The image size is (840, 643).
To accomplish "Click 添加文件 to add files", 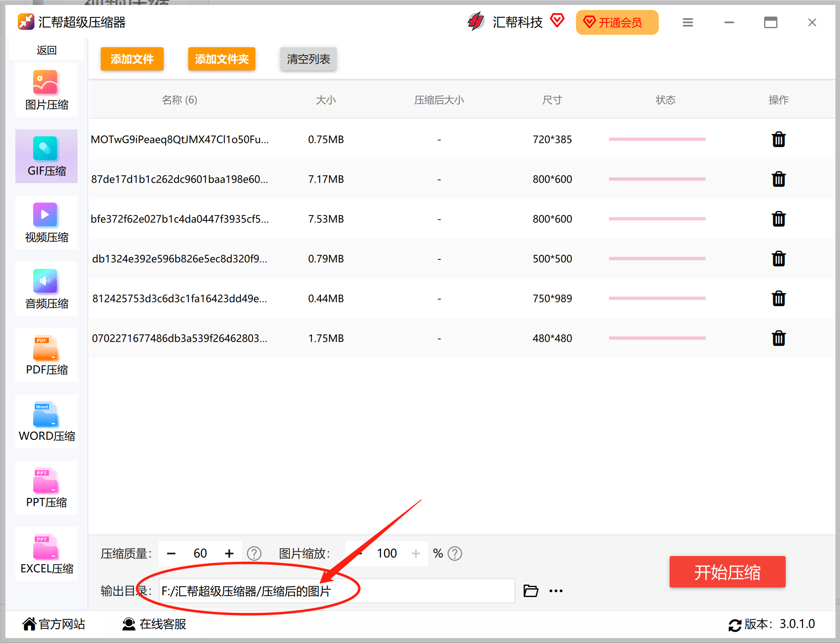I will point(132,59).
